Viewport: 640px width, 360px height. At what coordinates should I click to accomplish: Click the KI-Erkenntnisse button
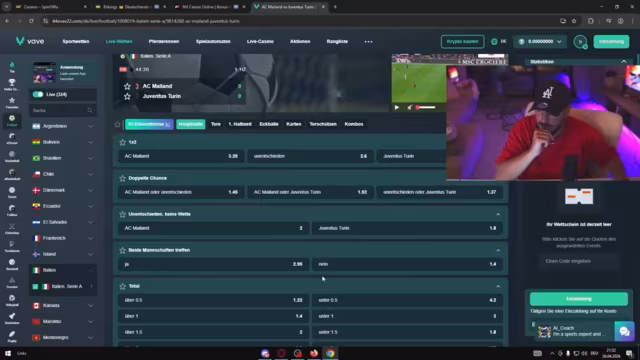(x=149, y=124)
